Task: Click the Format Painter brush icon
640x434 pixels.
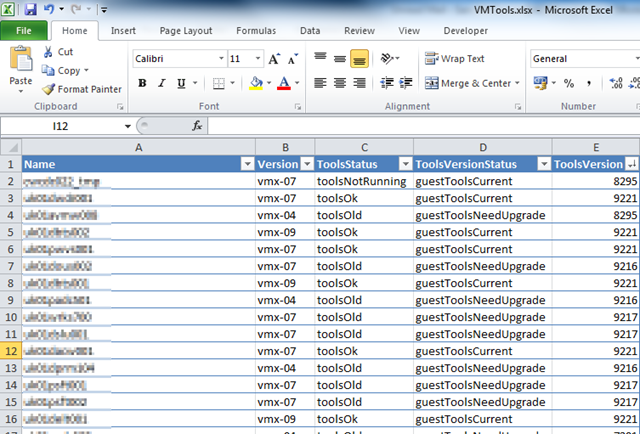Action: pos(48,90)
